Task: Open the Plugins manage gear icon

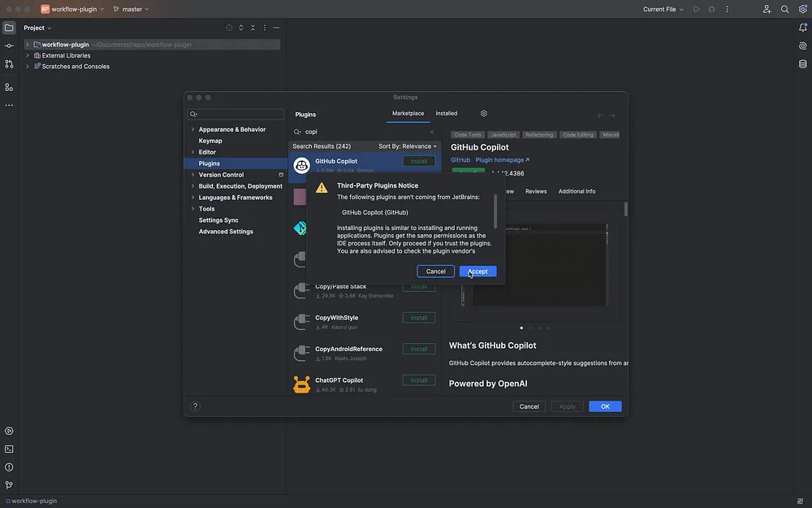Action: pos(484,114)
